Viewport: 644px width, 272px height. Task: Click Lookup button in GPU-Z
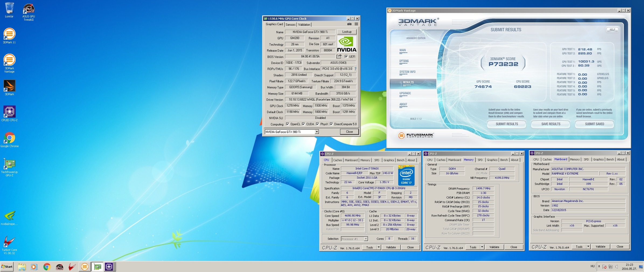pyautogui.click(x=347, y=32)
